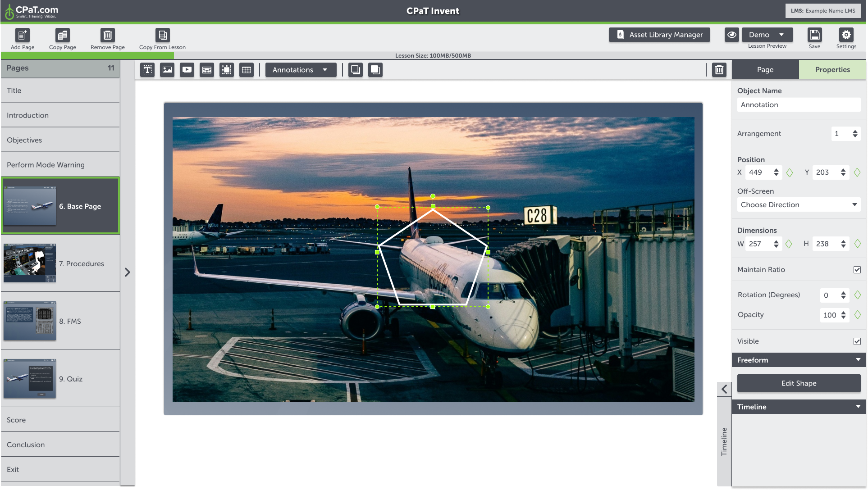The image size is (868, 490).
Task: Click the Add Page icon
Action: click(x=22, y=35)
